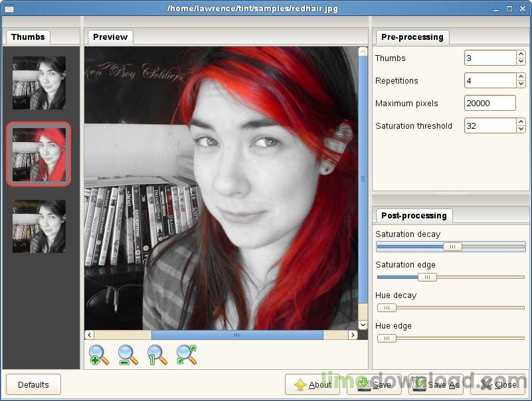Image resolution: width=532 pixels, height=401 pixels.
Task: Select the Pre-processing tab
Action: pos(412,37)
